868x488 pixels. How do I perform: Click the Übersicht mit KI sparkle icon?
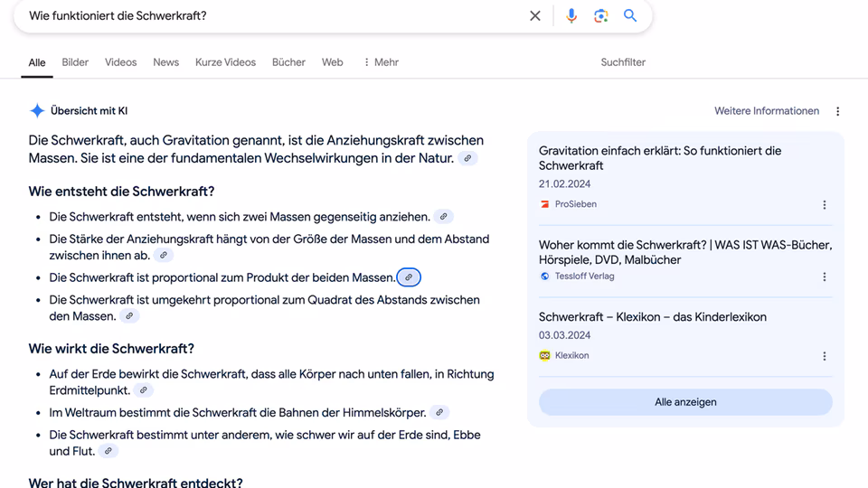37,110
